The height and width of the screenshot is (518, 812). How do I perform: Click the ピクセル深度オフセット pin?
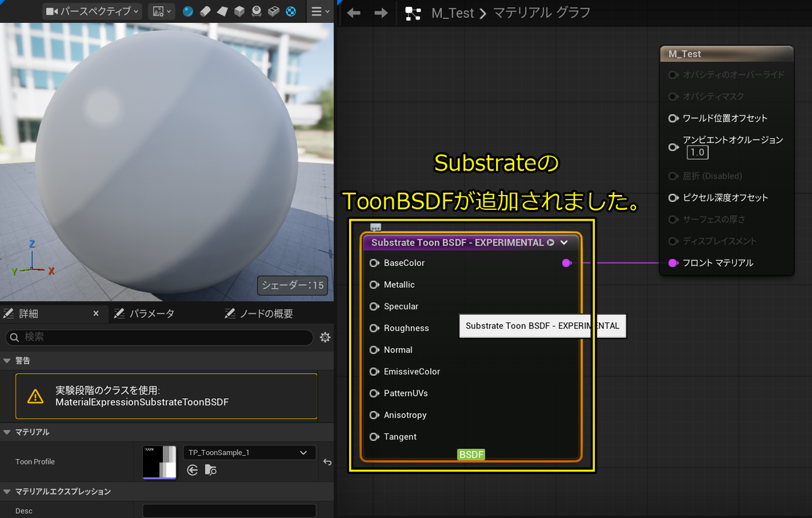[x=673, y=198]
